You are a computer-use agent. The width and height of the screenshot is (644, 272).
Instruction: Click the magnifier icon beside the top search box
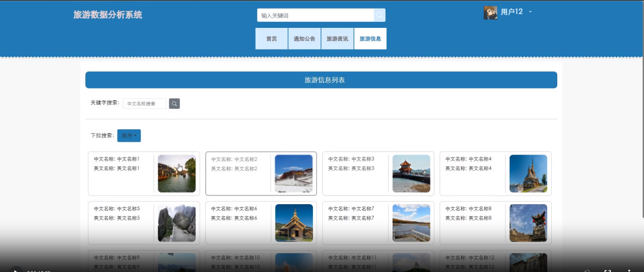(380, 15)
